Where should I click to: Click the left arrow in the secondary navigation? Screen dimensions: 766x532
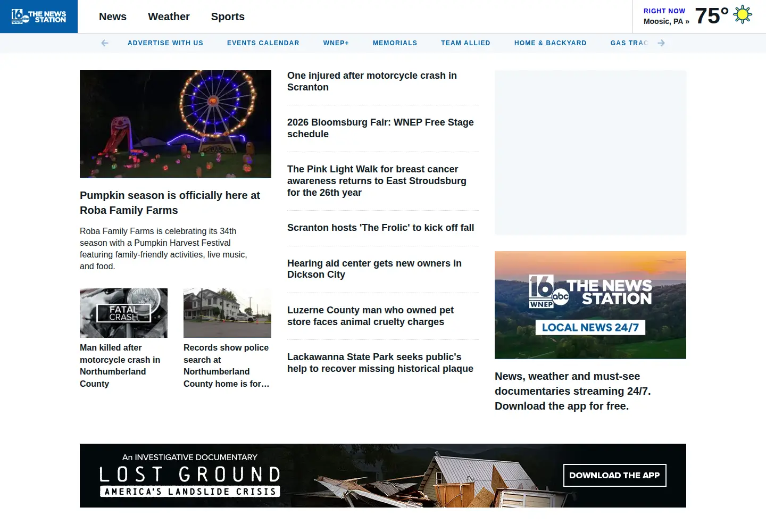(x=105, y=43)
